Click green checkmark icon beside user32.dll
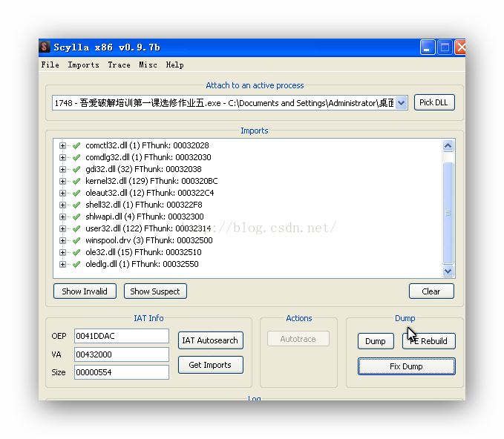Image resolution: width=504 pixels, height=439 pixels. coord(76,228)
